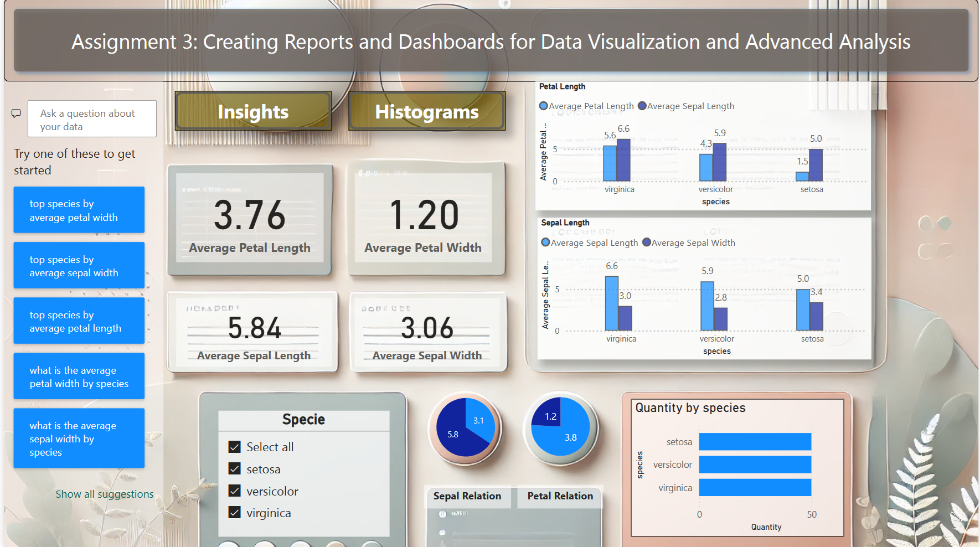Click Average Sepal Width legend marker
This screenshot has width=980, height=547.
[x=647, y=242]
